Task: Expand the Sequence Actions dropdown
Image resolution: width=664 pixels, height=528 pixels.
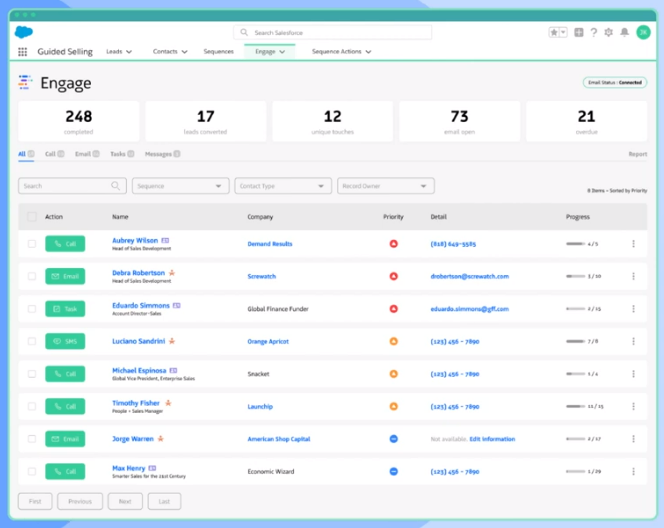Action: coord(368,52)
